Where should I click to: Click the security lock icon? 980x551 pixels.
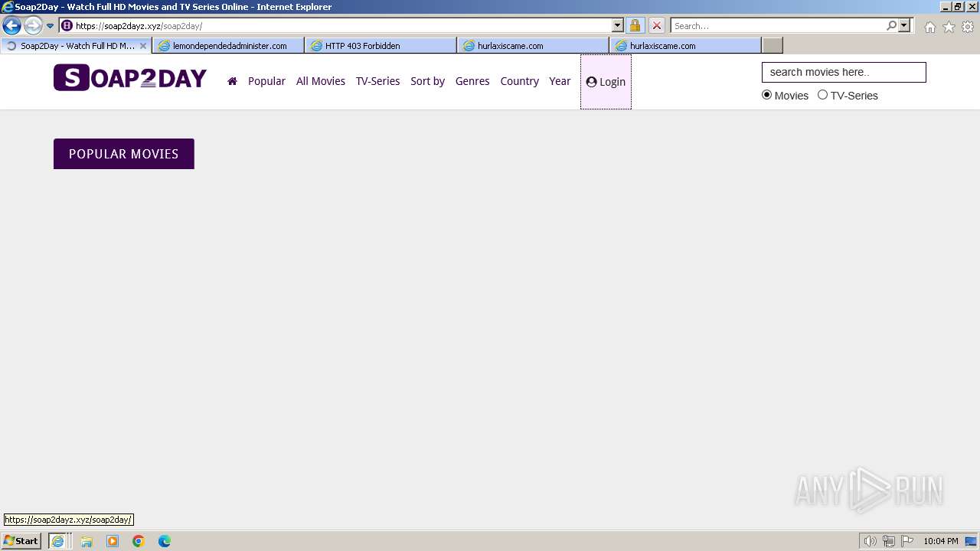(635, 25)
